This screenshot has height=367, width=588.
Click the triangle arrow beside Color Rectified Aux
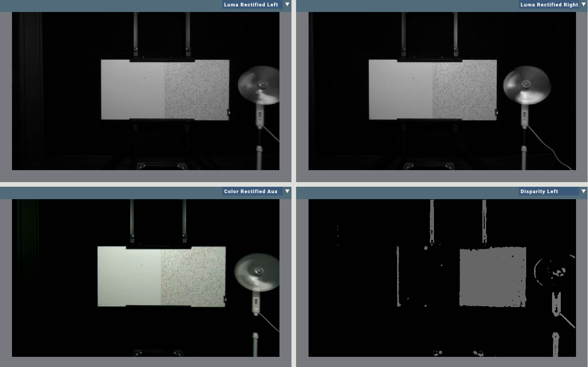(287, 191)
